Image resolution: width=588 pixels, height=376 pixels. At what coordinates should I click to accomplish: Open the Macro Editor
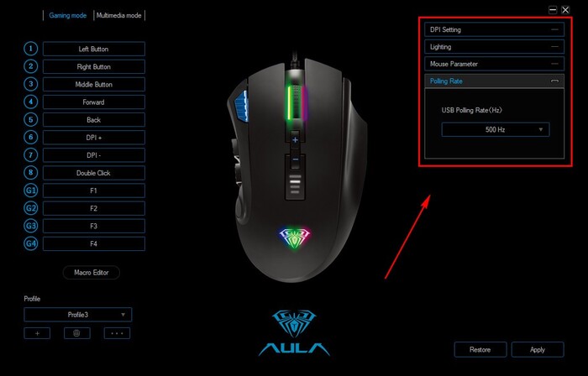(92, 272)
